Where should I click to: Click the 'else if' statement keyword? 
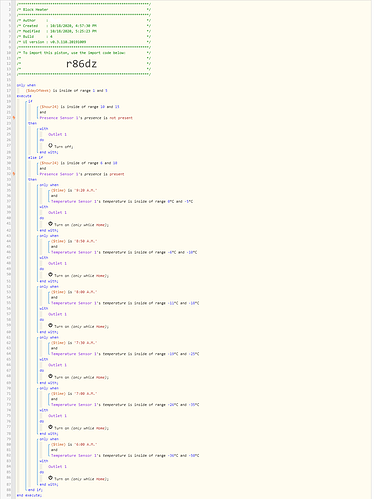(x=35, y=157)
